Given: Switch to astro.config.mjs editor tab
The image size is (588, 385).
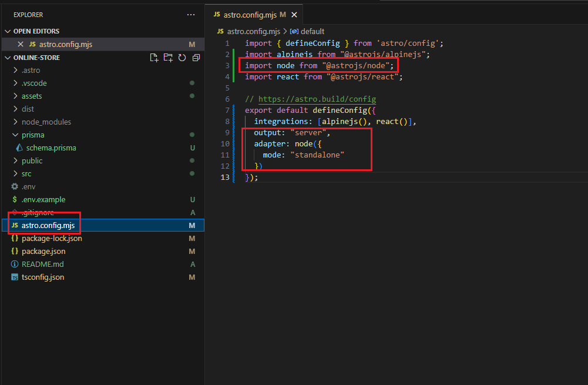Looking at the screenshot, I should point(254,15).
